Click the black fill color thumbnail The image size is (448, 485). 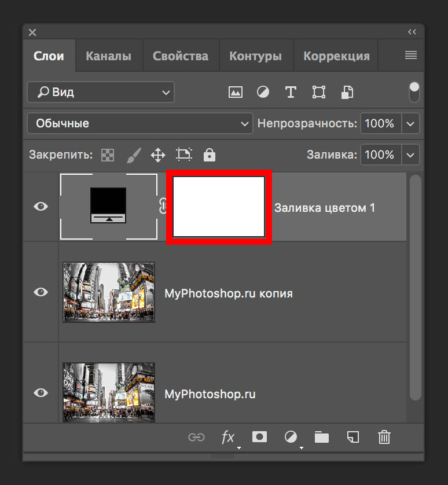tap(109, 206)
